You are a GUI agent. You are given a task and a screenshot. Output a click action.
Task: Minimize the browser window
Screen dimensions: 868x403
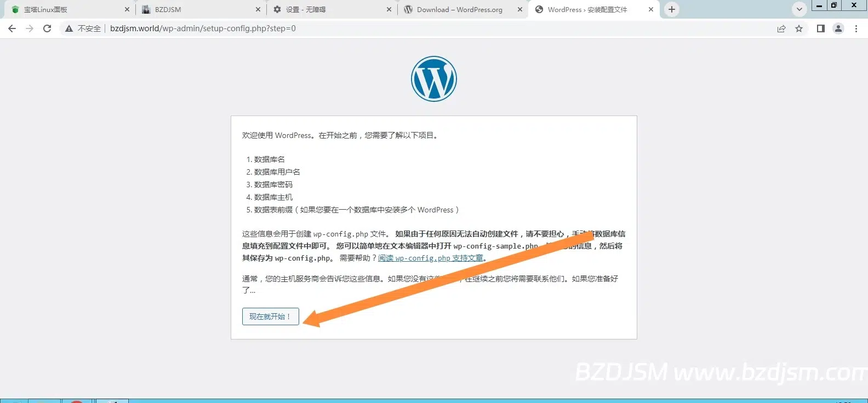point(819,5)
